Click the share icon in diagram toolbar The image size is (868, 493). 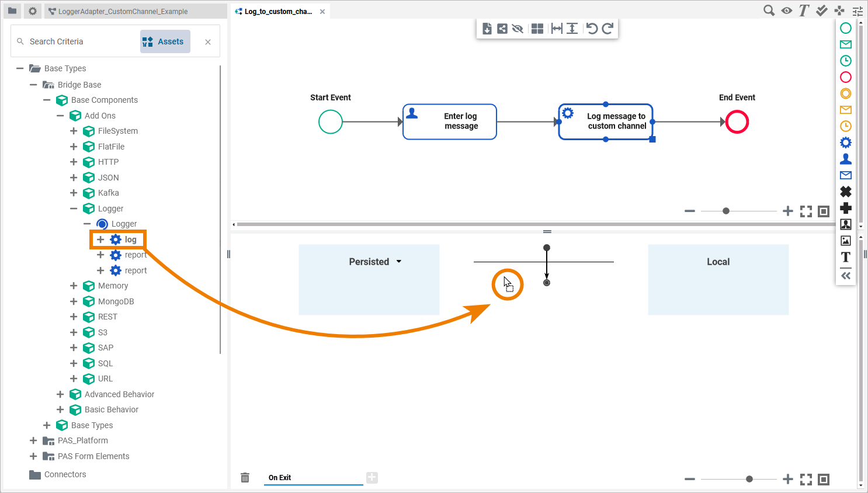502,29
